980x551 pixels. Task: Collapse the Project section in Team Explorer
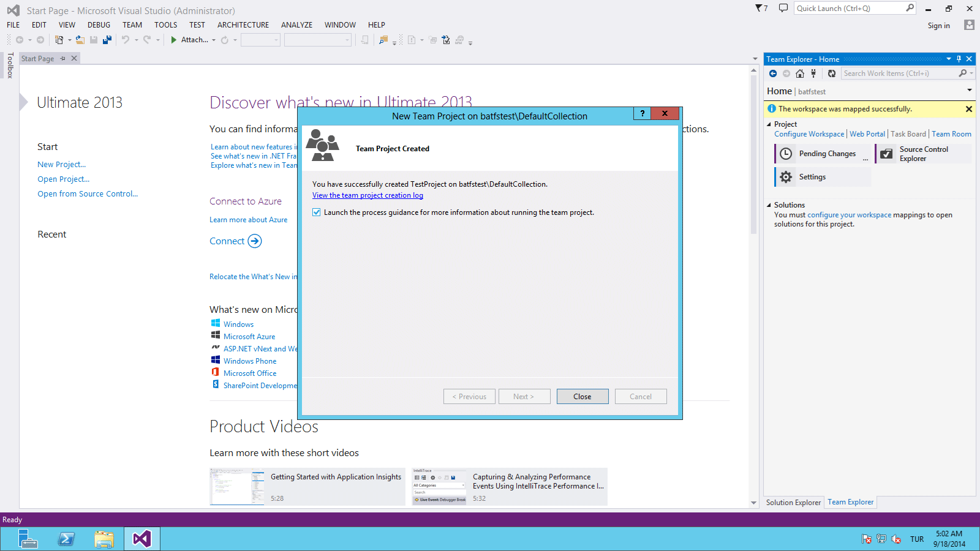tap(769, 124)
